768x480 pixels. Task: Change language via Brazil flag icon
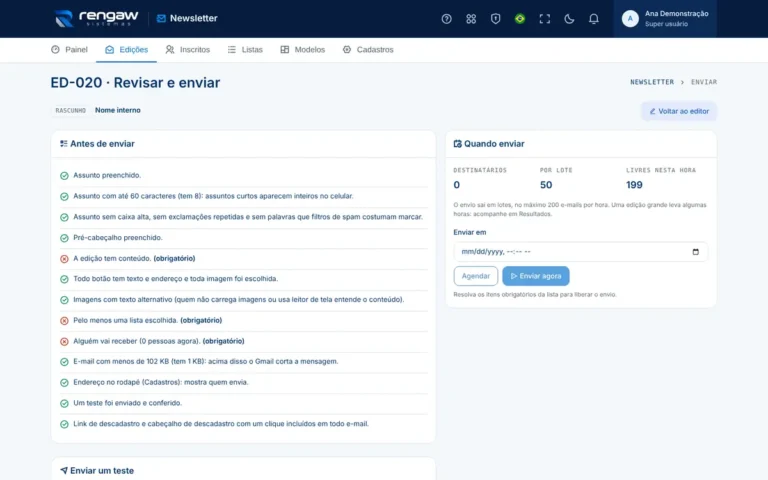pyautogui.click(x=520, y=19)
